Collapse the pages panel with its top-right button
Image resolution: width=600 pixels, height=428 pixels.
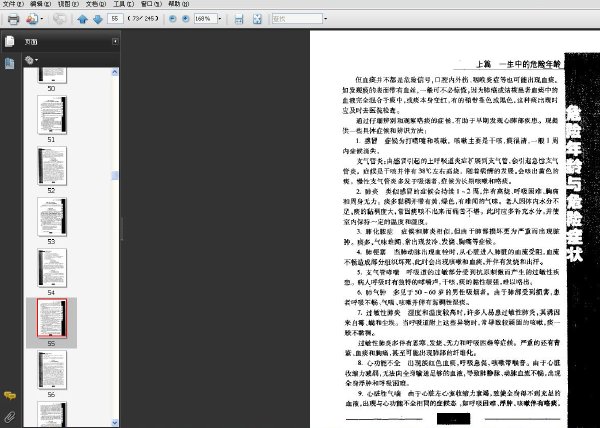[115, 41]
